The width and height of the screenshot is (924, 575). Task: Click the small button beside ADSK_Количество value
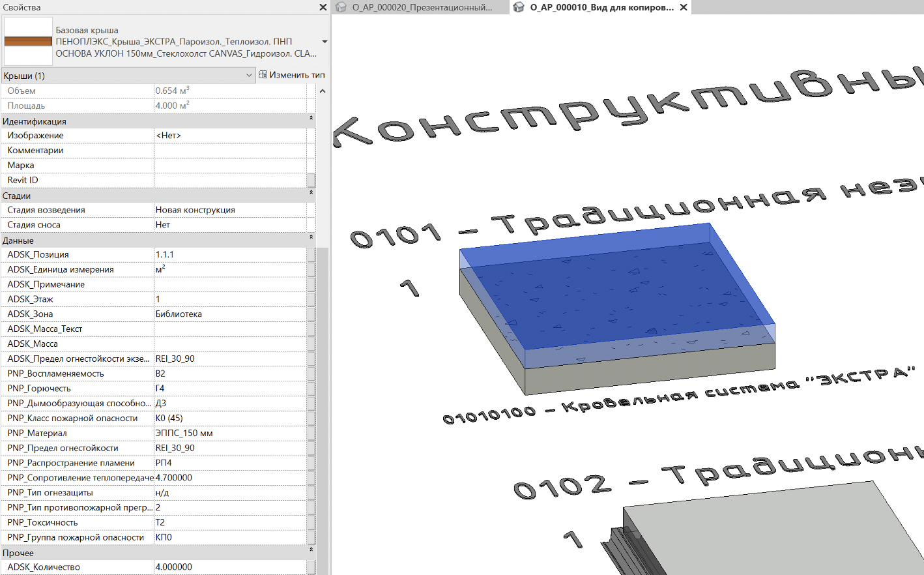[311, 567]
